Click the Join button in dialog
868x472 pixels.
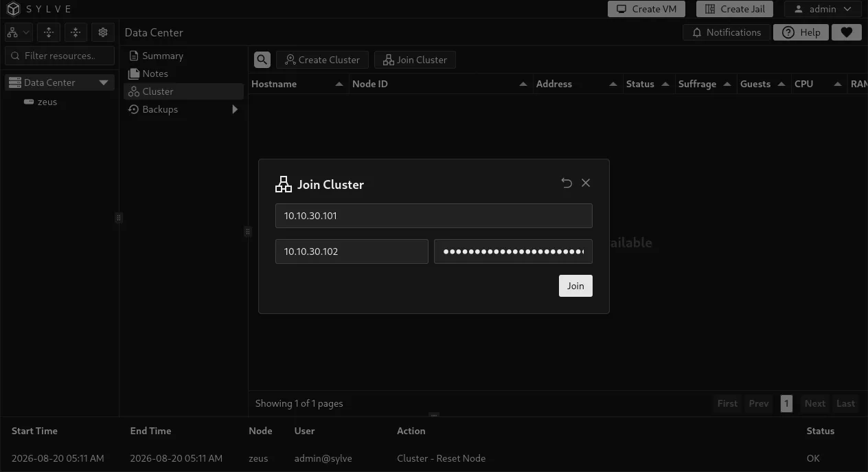pyautogui.click(x=575, y=286)
